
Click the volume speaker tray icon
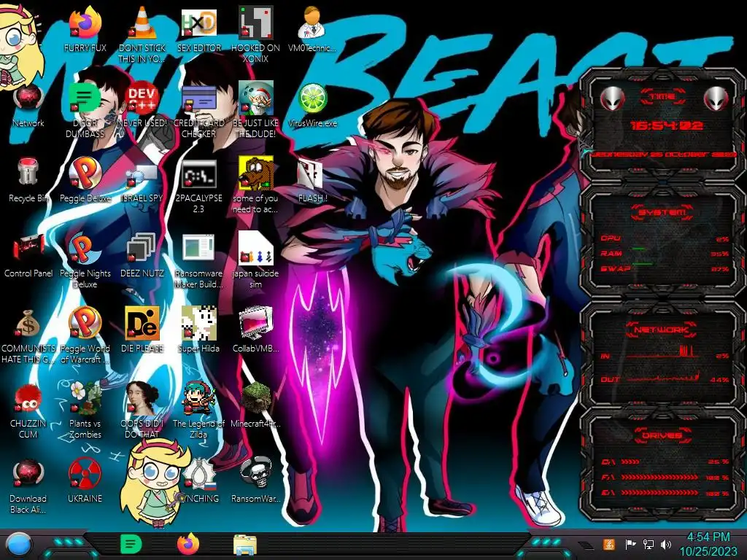point(666,544)
